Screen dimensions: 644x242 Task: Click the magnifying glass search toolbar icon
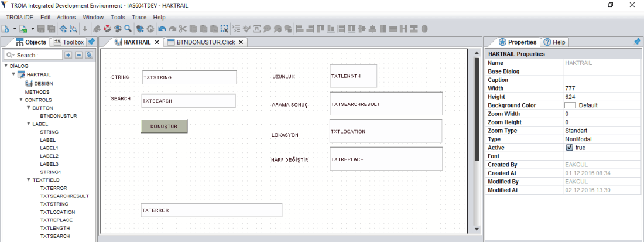point(128,28)
